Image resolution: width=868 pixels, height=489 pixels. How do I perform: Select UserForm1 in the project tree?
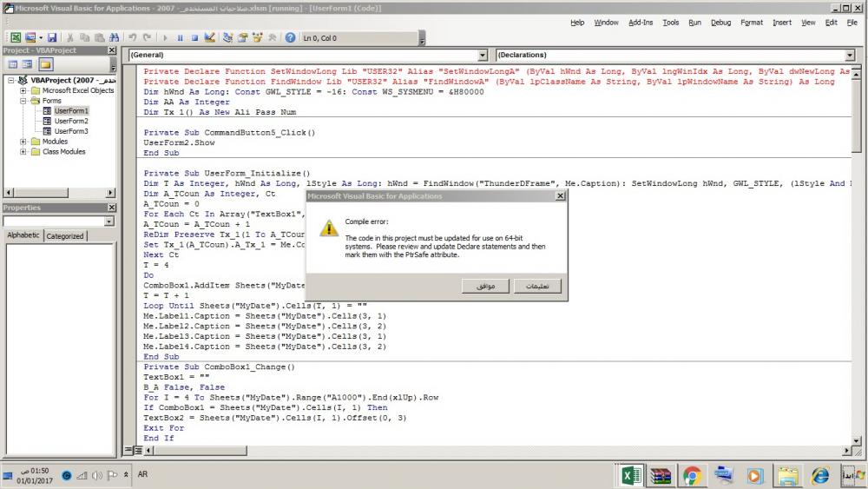(71, 111)
